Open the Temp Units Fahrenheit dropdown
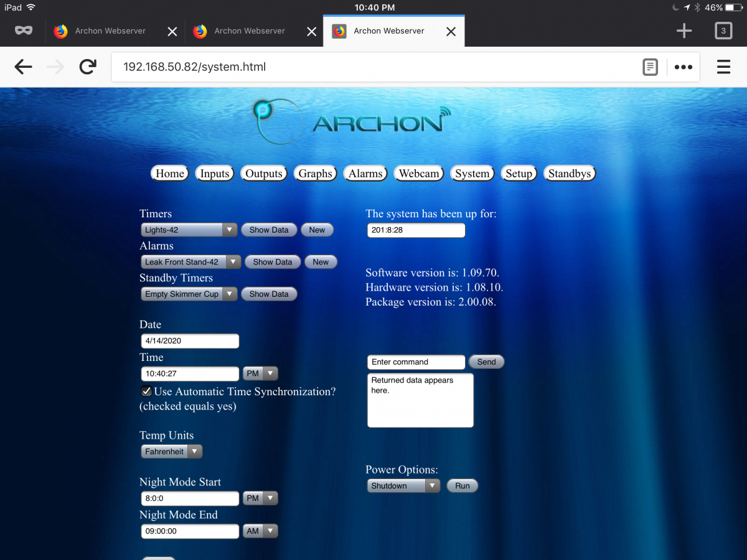Image resolution: width=747 pixels, height=560 pixels. (x=172, y=451)
